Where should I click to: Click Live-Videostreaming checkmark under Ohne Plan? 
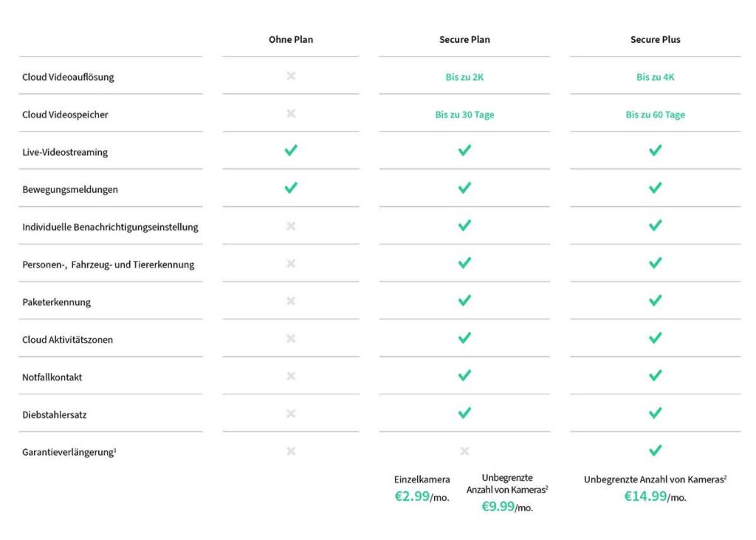(x=291, y=151)
